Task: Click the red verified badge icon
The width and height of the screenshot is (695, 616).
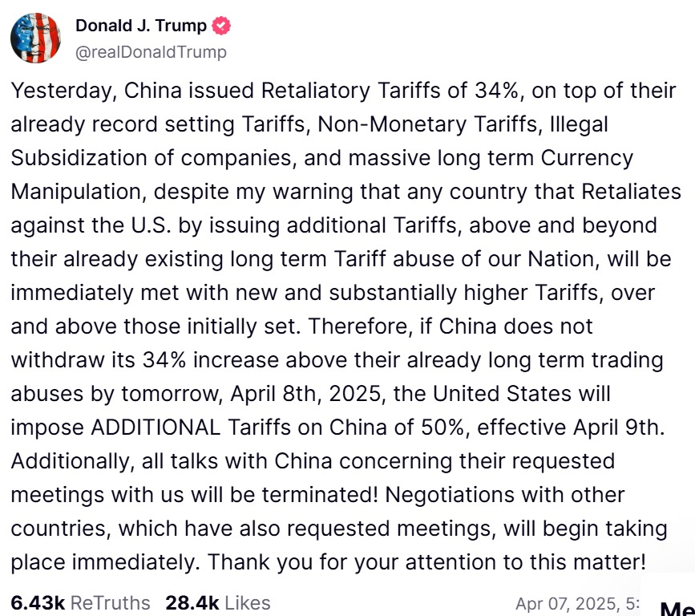Action: [221, 26]
